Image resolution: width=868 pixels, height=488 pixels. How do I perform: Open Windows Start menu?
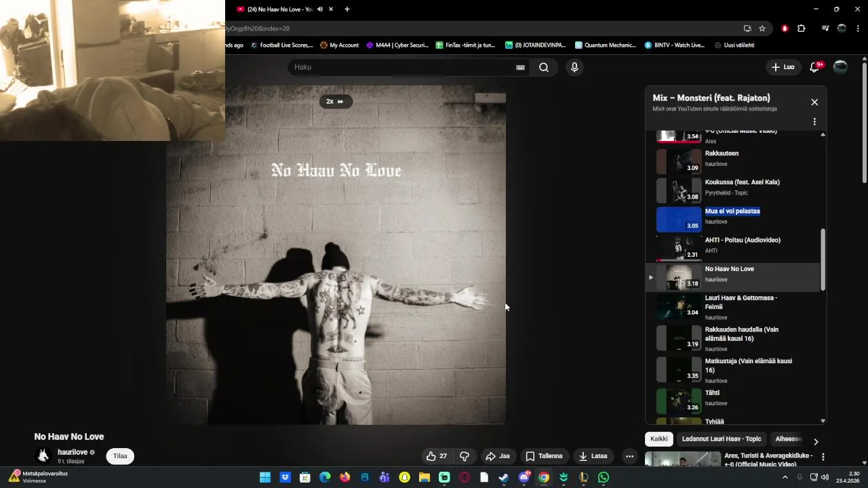pos(264,477)
